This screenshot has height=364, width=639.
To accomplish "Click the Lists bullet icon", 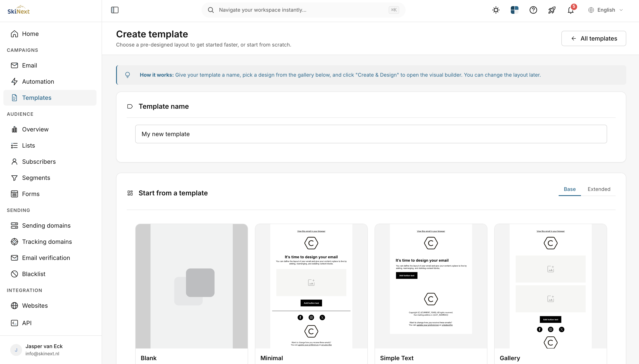I will (14, 145).
